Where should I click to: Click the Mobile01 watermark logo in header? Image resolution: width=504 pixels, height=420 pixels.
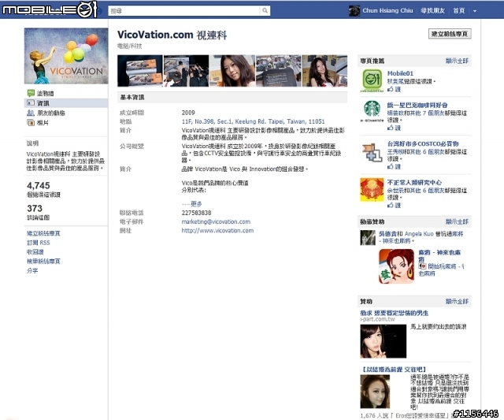[49, 9]
